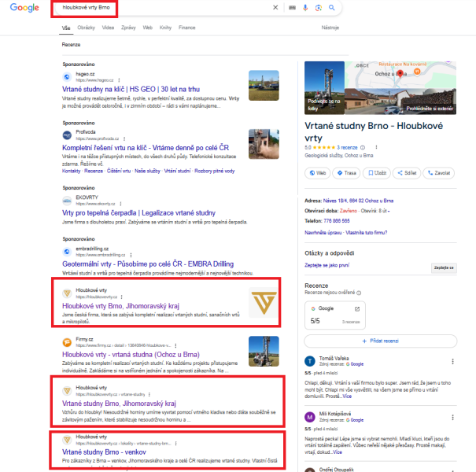Open Vrtané studny Brno, Jihomoravský kraj result
The width and height of the screenshot is (476, 472).
[119, 404]
